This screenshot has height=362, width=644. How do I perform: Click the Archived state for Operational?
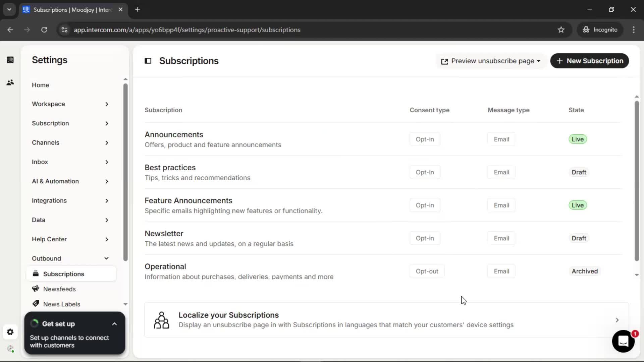[x=584, y=271]
